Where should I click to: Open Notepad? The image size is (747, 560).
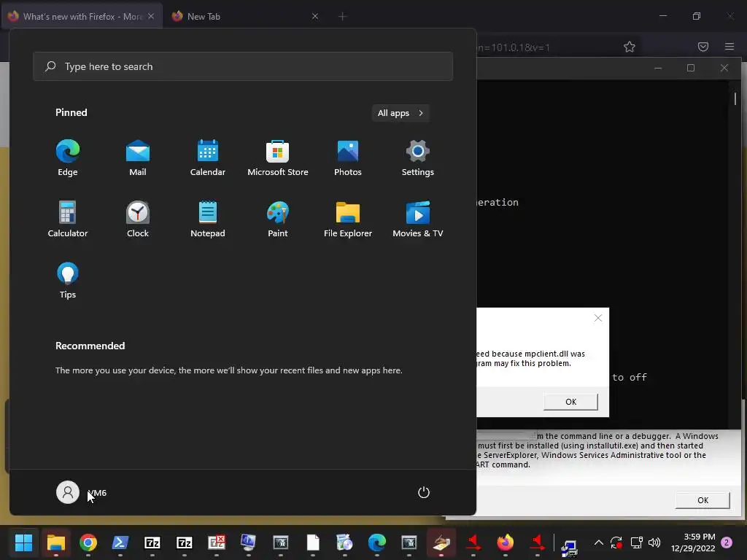point(208,219)
